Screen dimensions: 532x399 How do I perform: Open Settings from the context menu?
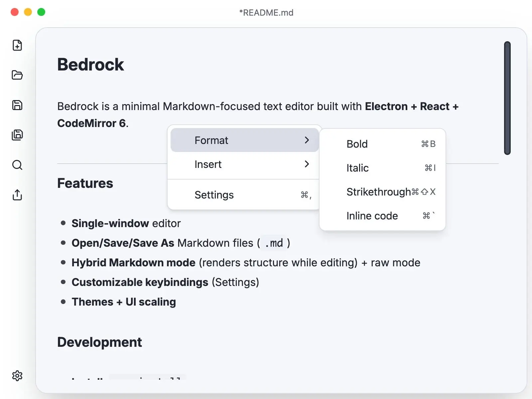[x=214, y=195]
